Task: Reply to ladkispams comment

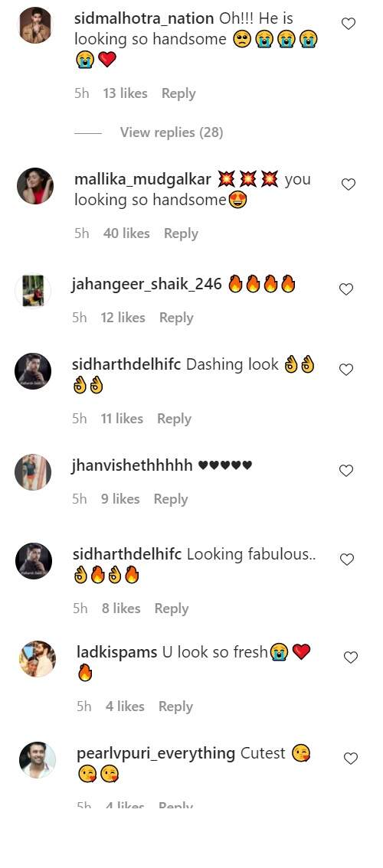Action: 175,706
